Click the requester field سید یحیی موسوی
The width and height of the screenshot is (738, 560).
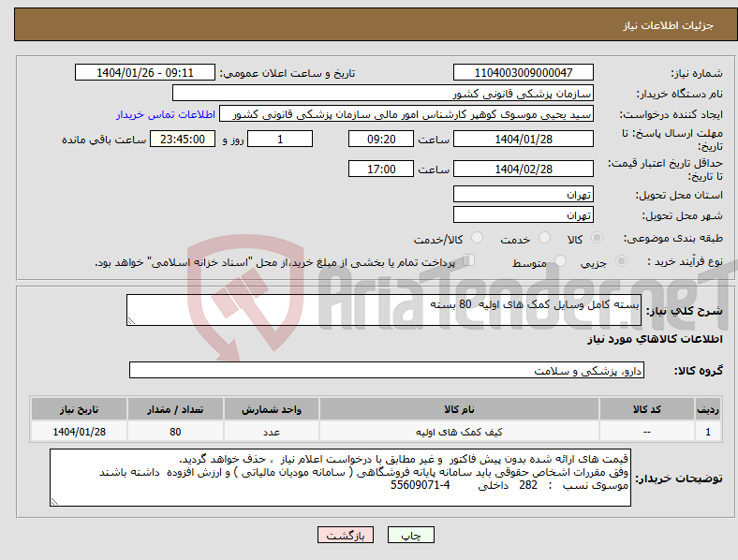pos(406,114)
